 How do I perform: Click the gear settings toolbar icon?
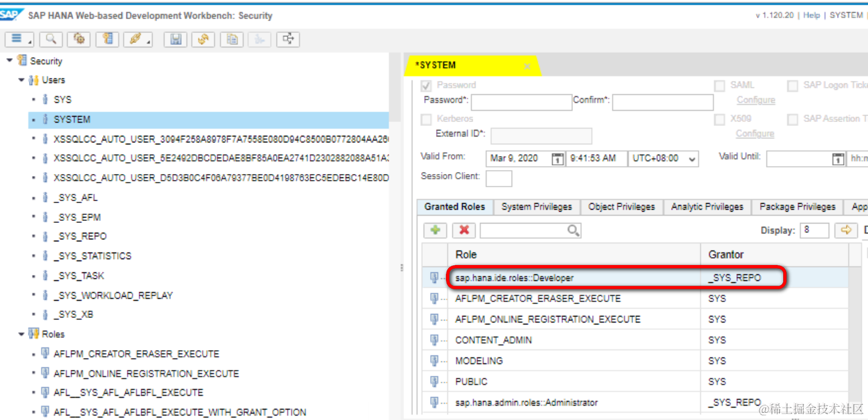coord(79,39)
